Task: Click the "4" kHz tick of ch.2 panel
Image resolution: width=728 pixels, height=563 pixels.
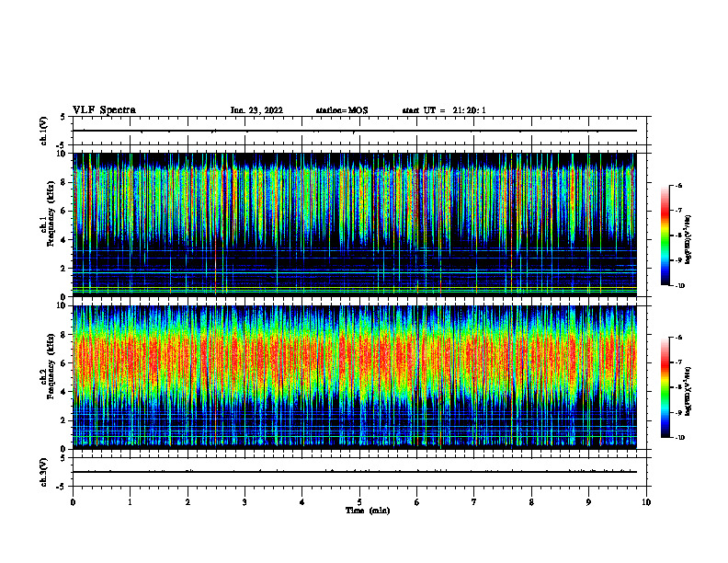Action: pyautogui.click(x=64, y=392)
